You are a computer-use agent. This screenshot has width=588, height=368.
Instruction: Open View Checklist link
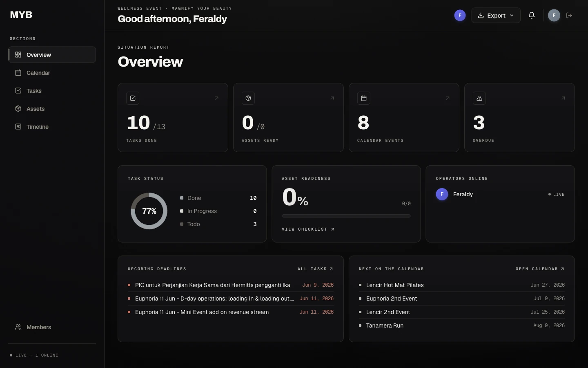point(308,229)
